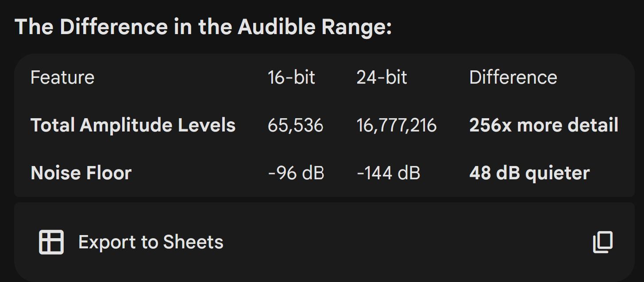Copy the table using the copy icon
Screen dimensions: 644x282
[x=603, y=242]
